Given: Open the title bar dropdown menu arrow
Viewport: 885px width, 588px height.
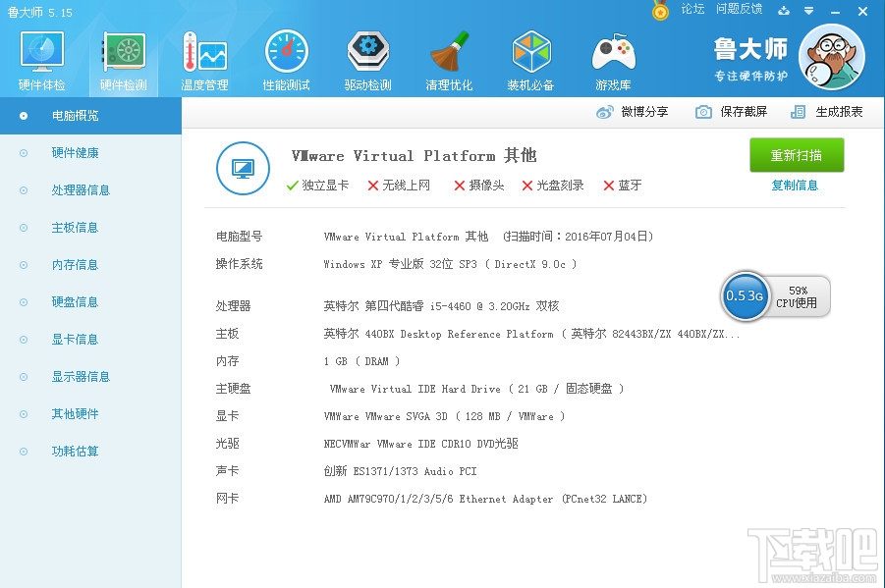Looking at the screenshot, I should click(x=808, y=10).
